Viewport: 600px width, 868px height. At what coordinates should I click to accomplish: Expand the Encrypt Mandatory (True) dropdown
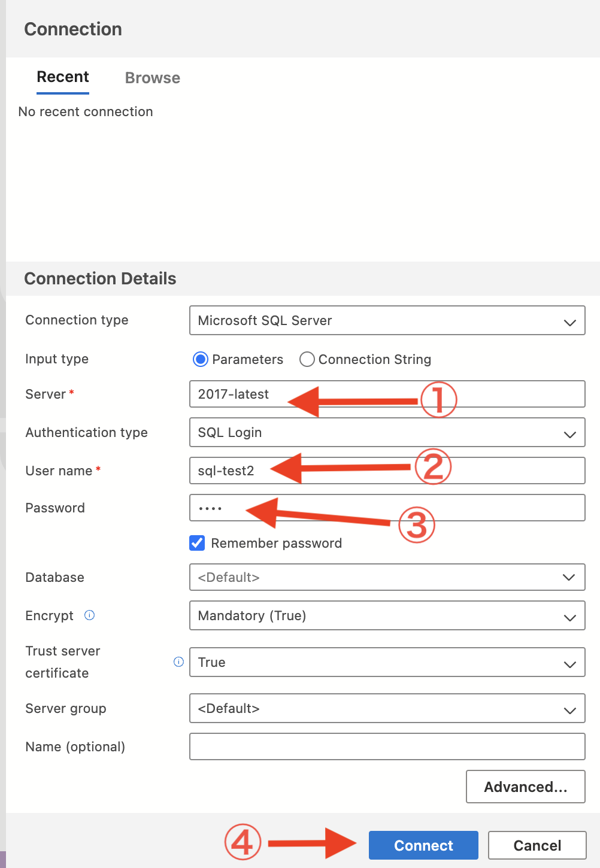tap(387, 616)
